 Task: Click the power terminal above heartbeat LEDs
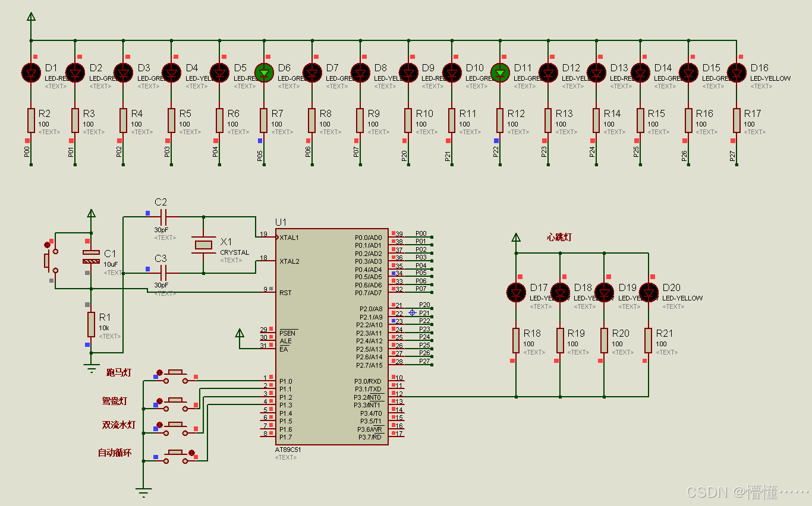pyautogui.click(x=516, y=238)
